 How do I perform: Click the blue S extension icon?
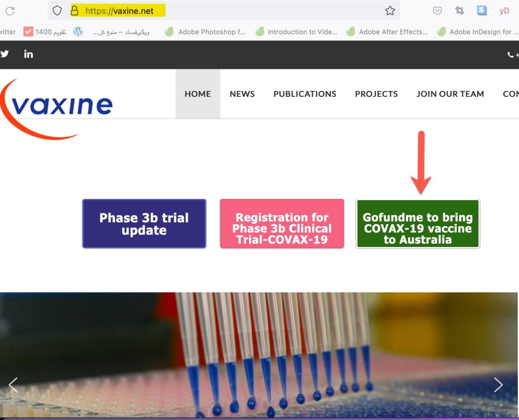pos(482,11)
